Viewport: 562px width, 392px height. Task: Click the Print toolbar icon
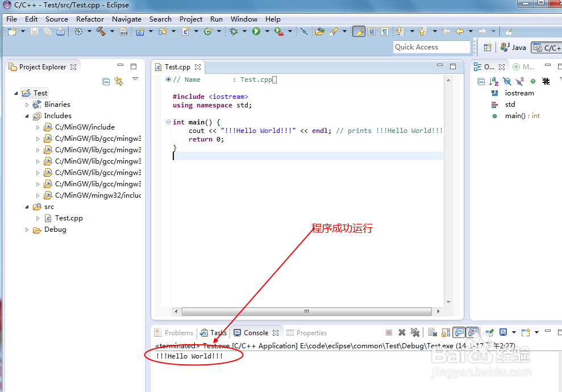coord(61,32)
